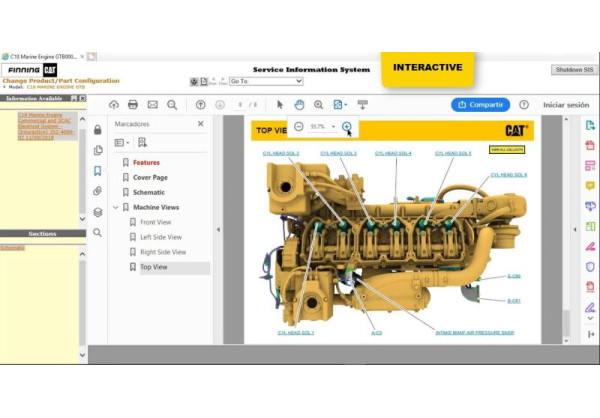Toggle the page thumbnails panel icon
Image resolution: width=600 pixels, height=418 pixels.
point(97,150)
